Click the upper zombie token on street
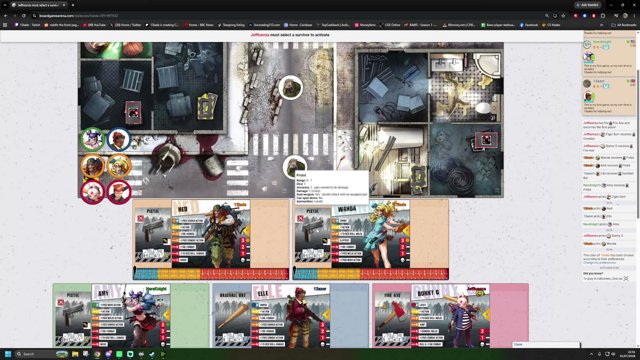The height and width of the screenshot is (360, 640). [x=291, y=87]
